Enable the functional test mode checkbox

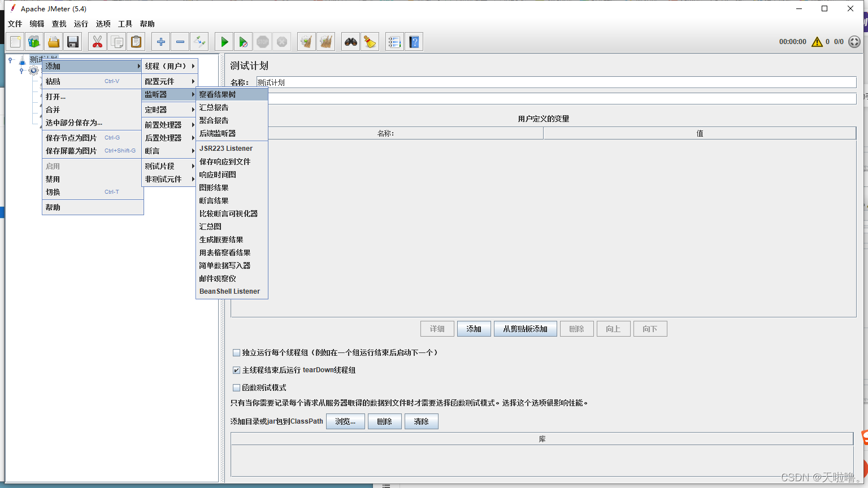click(237, 388)
